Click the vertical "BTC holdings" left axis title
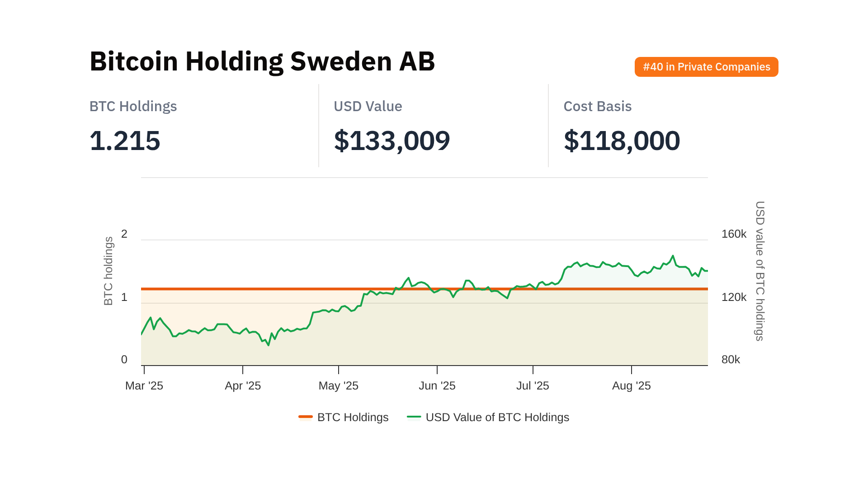 tap(108, 271)
